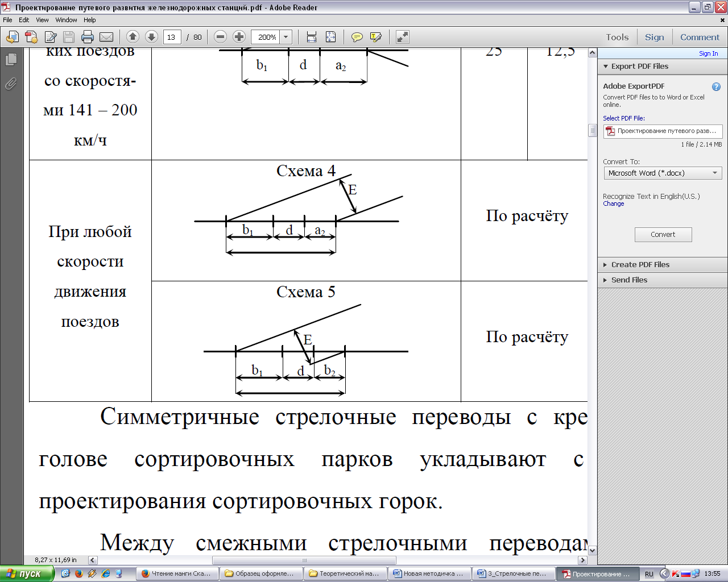Switch to read mode full-screen icon
Image resolution: width=728 pixels, height=582 pixels.
[402, 37]
